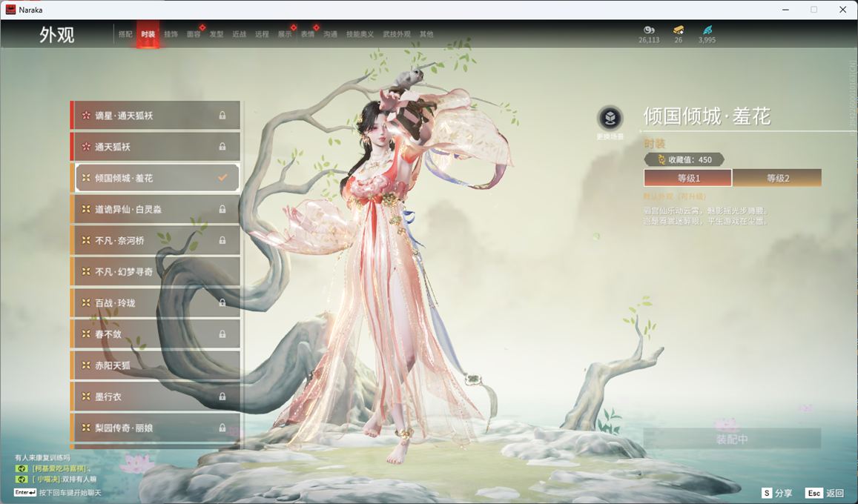Click the blue feather icon above 3,995
This screenshot has height=504, width=858.
(x=707, y=30)
